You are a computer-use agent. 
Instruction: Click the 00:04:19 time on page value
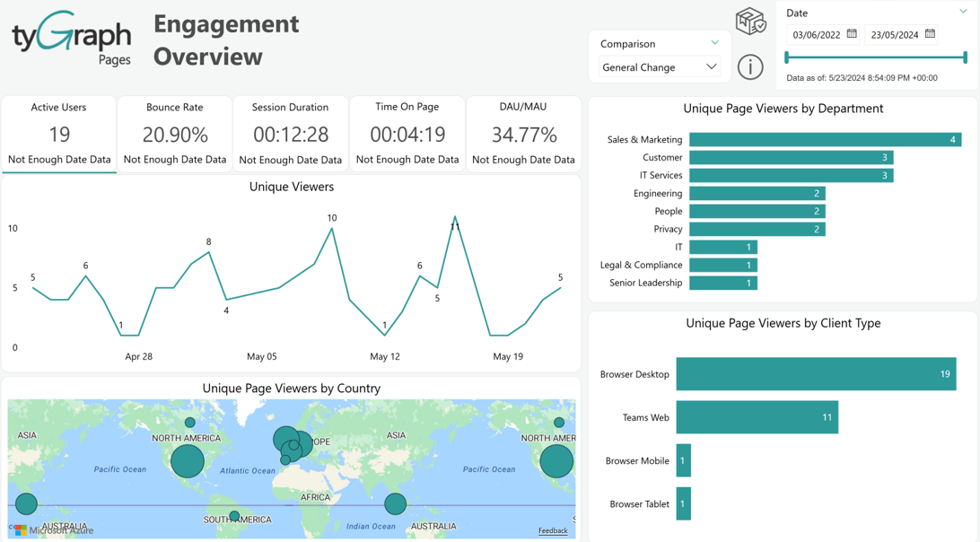(x=407, y=135)
